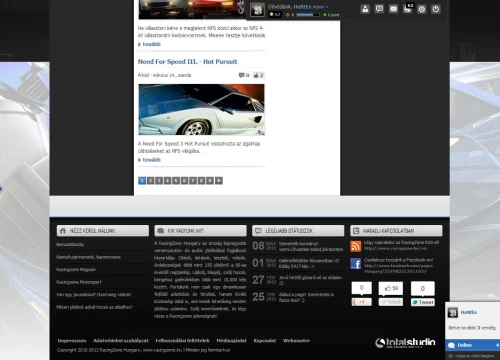This screenshot has width=500, height=360.
Task: Click the Facebook like count bubble showing 59
Action: (391, 288)
